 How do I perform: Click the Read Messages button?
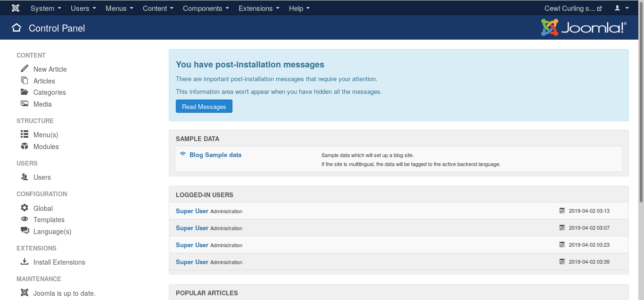click(x=204, y=107)
